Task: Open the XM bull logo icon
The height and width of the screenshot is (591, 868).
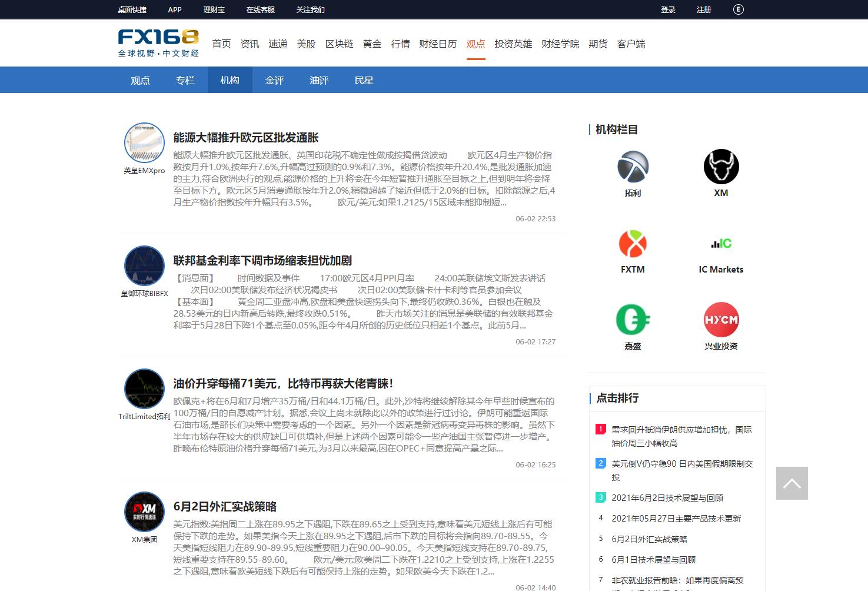Action: (721, 167)
